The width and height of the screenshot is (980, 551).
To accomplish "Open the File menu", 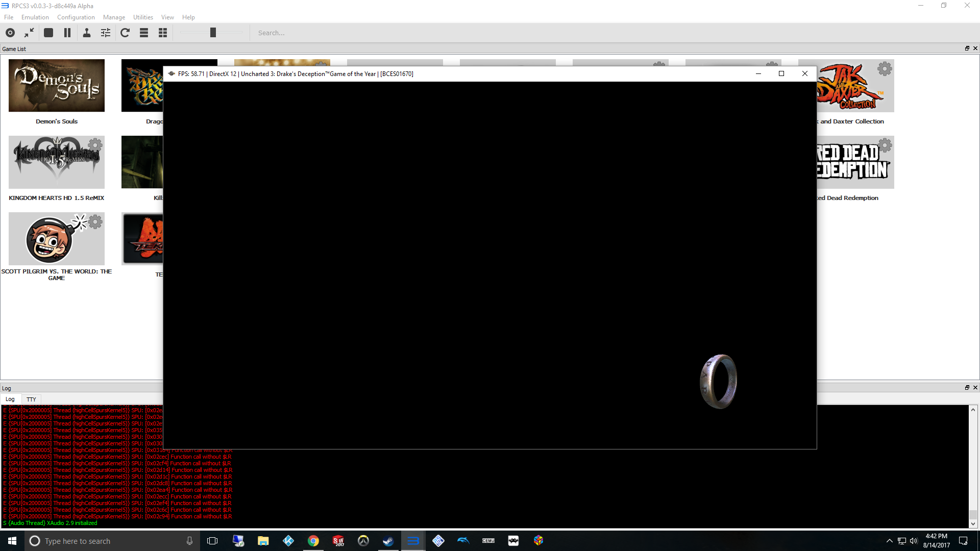I will (9, 17).
